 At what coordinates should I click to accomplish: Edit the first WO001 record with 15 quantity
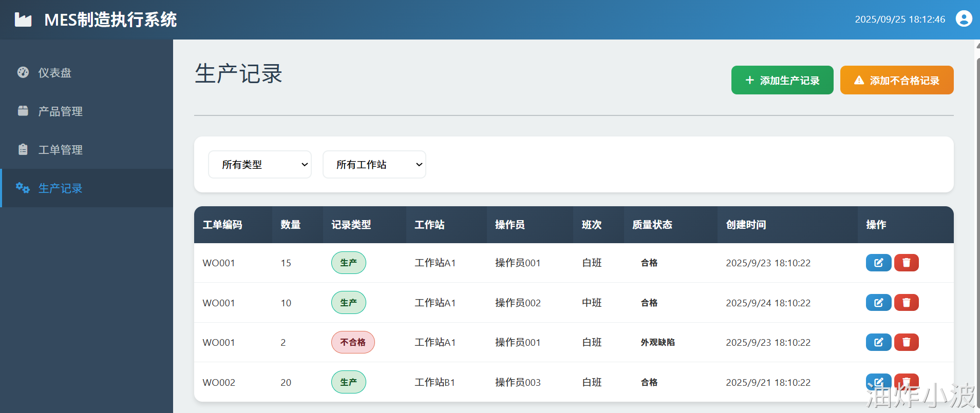(x=878, y=263)
